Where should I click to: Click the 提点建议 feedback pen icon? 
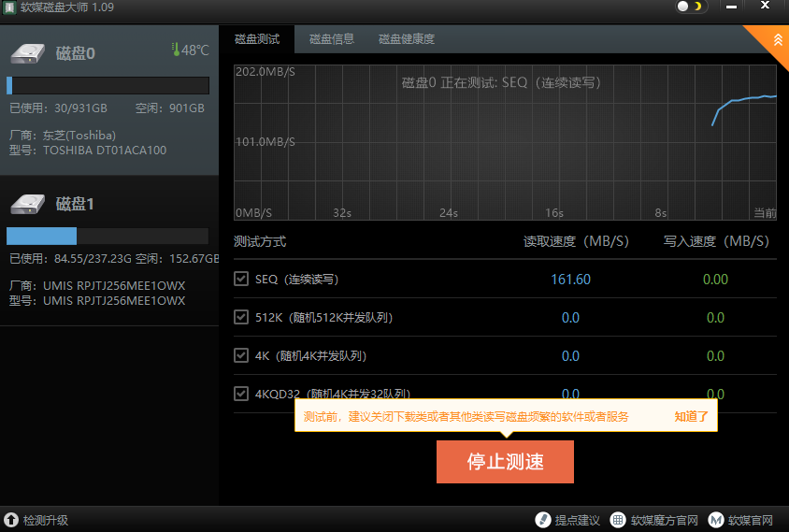[x=542, y=520]
